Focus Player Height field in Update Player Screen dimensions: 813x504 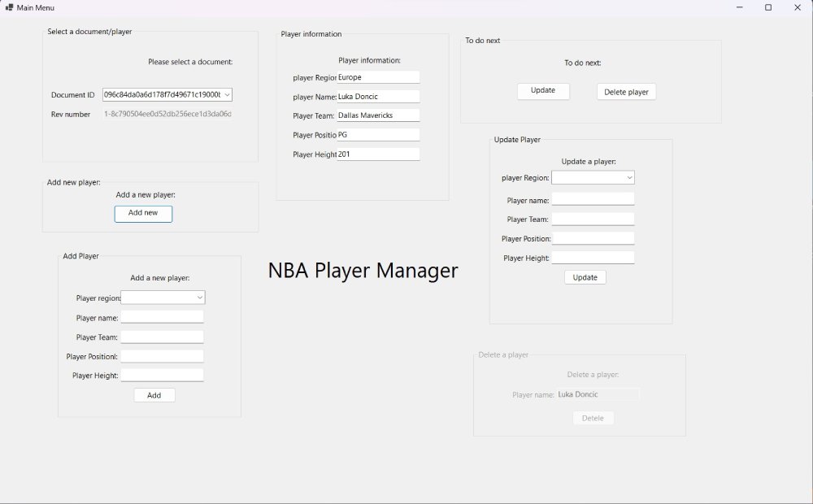593,258
